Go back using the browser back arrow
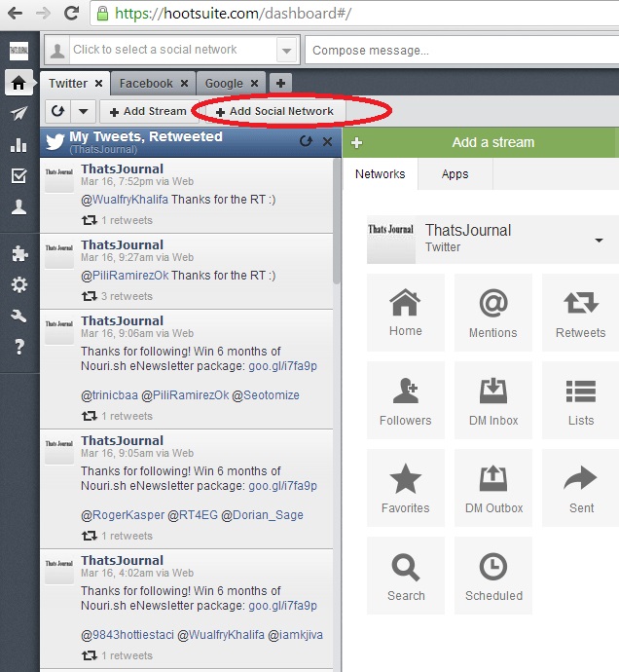This screenshot has height=672, width=619. tap(15, 14)
